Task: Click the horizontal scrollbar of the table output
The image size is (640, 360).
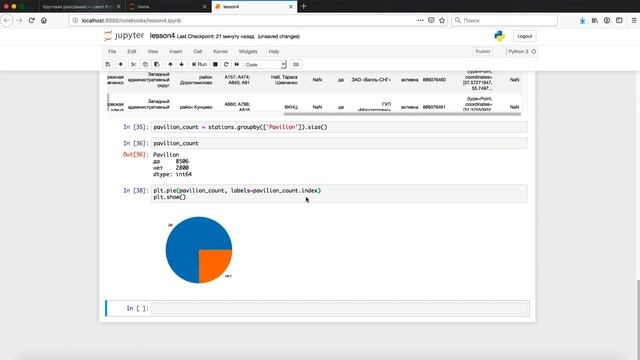Action: pos(402,114)
